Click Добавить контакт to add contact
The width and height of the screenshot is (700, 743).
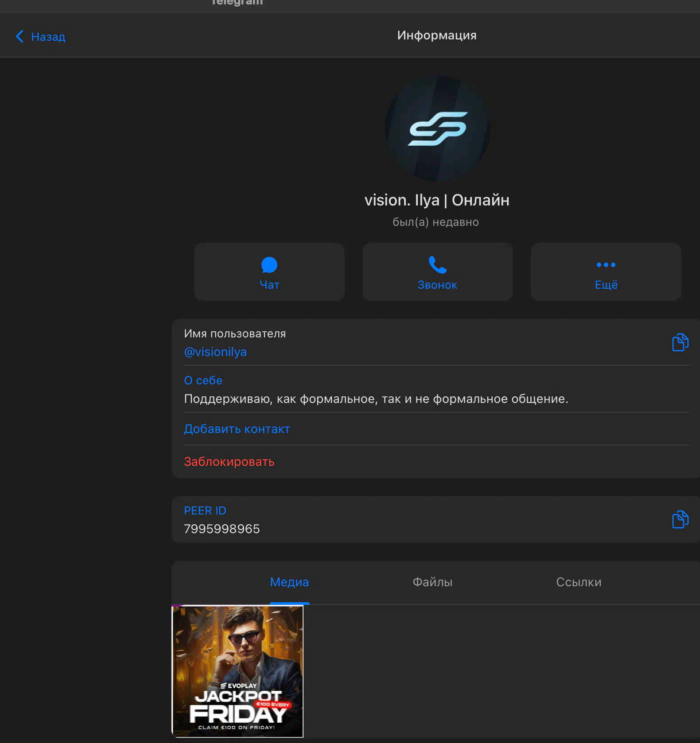[x=237, y=429]
